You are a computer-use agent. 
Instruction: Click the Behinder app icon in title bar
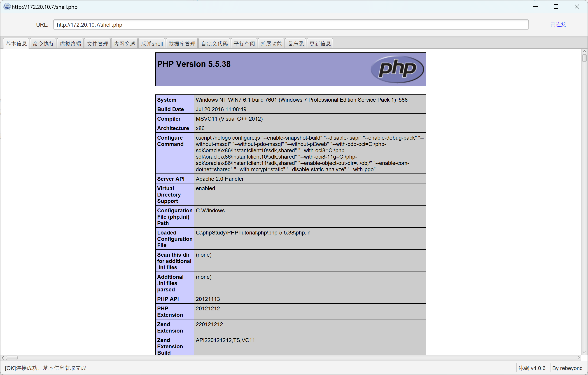pyautogui.click(x=7, y=7)
